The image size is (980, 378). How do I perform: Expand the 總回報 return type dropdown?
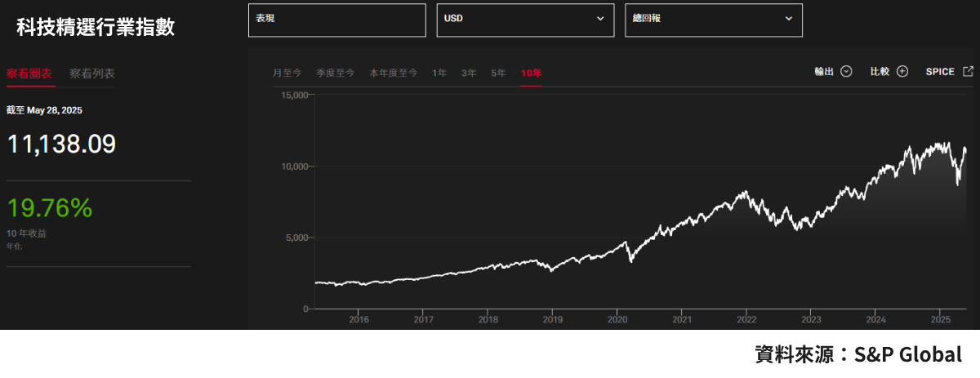pos(714,20)
